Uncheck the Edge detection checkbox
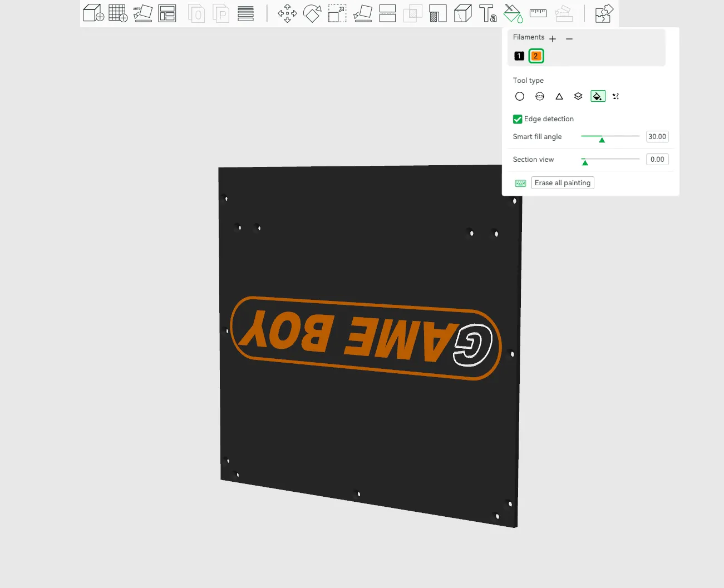The image size is (724, 588). click(x=518, y=119)
